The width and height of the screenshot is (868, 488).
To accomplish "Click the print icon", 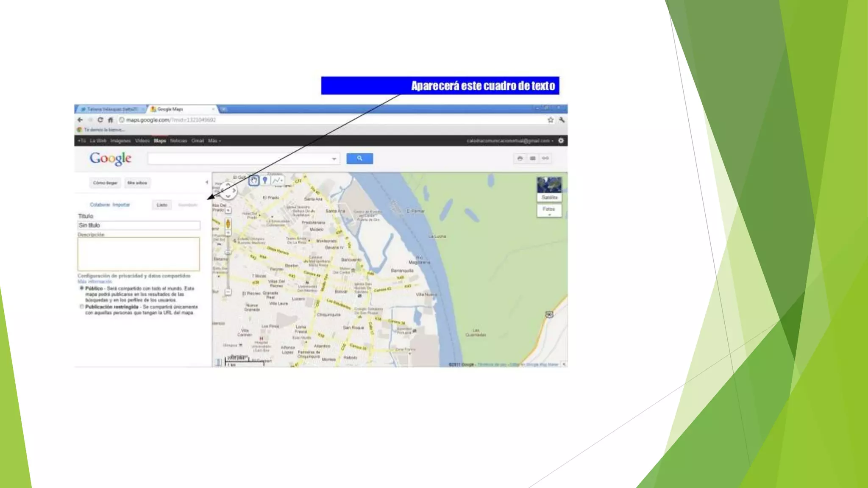I will [x=520, y=158].
